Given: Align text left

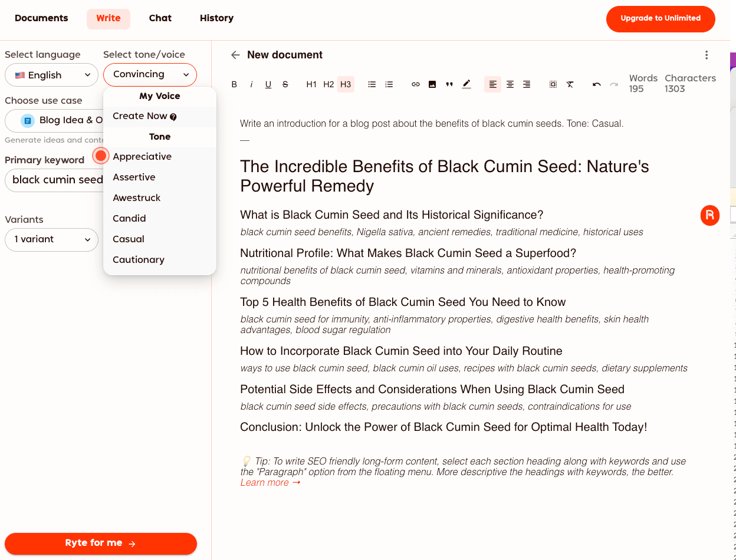Looking at the screenshot, I should tap(493, 84).
